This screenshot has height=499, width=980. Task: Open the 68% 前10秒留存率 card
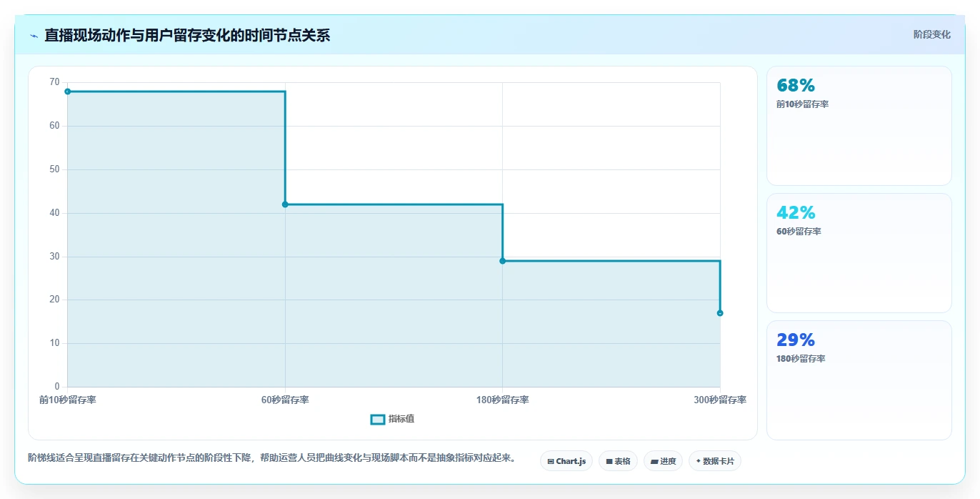pos(859,126)
